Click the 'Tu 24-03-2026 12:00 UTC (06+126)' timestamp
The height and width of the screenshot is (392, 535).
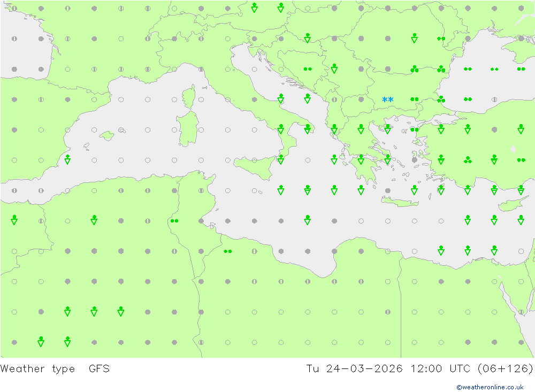tap(419, 369)
